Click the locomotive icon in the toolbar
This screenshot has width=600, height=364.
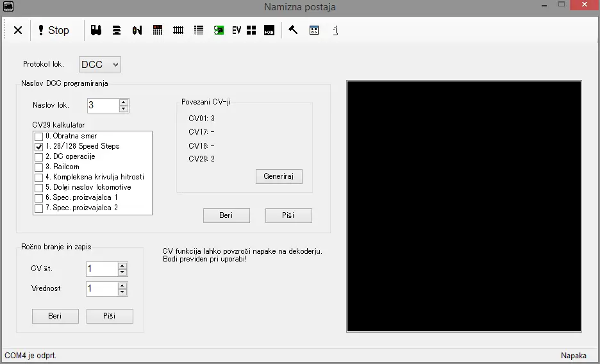click(97, 30)
